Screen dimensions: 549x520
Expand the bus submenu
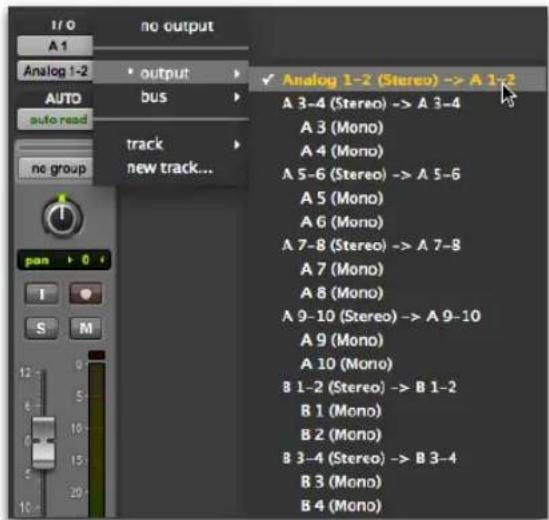(x=171, y=97)
